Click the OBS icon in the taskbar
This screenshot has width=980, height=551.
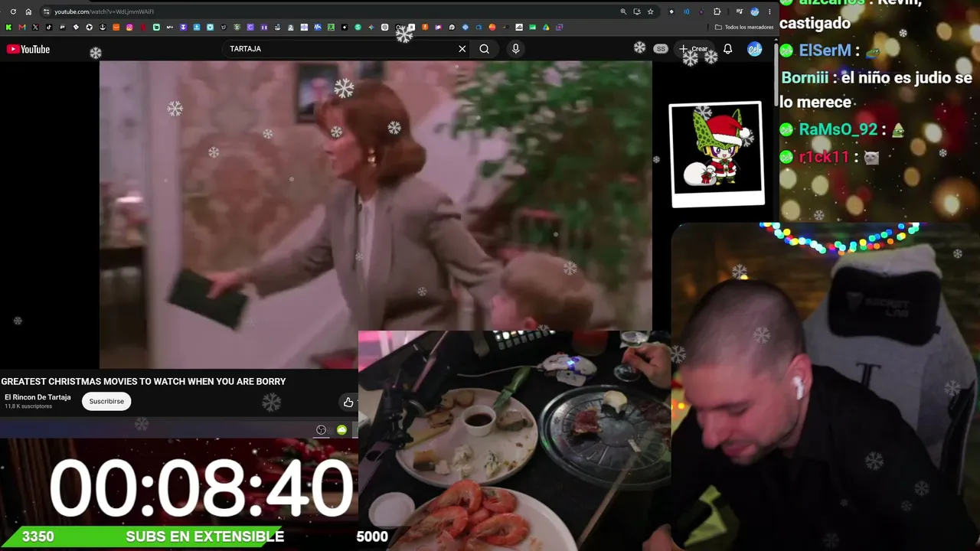coord(321,430)
